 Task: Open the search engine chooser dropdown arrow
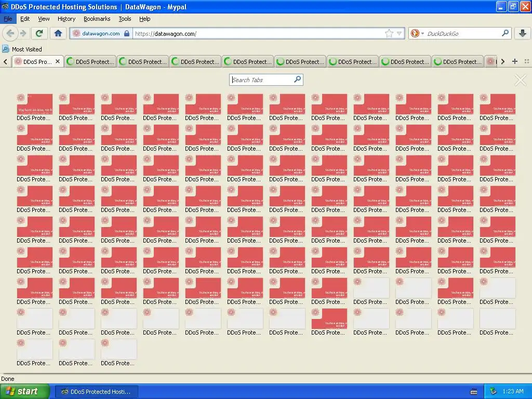(x=422, y=34)
